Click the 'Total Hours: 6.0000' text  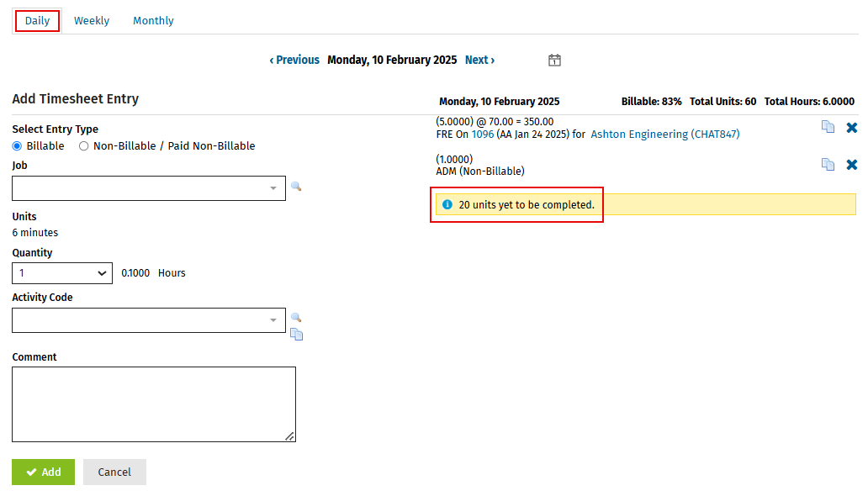(x=809, y=102)
